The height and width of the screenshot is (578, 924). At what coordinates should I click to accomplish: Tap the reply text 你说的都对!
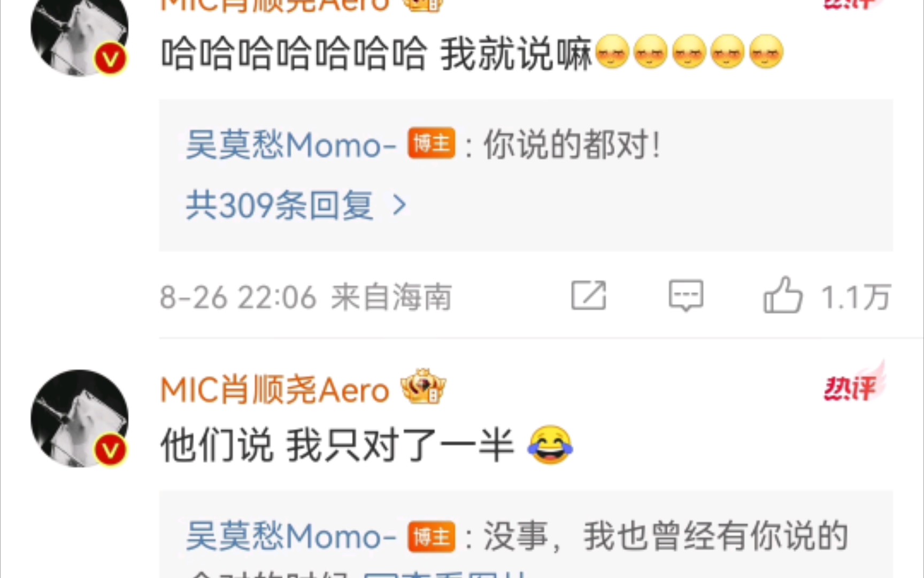pyautogui.click(x=572, y=144)
